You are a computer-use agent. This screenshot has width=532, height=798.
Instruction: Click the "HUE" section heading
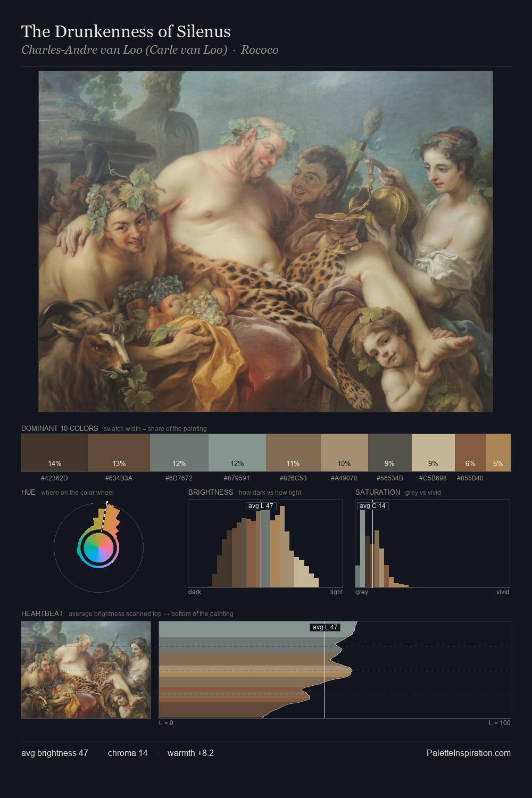pos(28,492)
